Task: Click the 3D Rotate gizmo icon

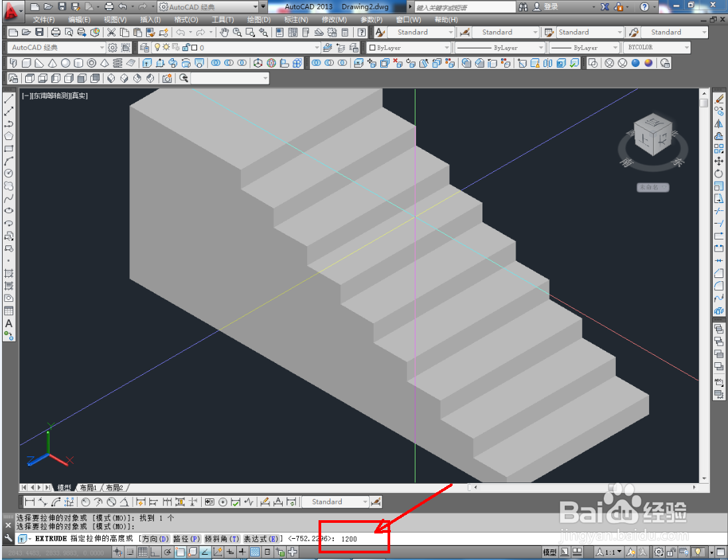Action: [x=271, y=63]
